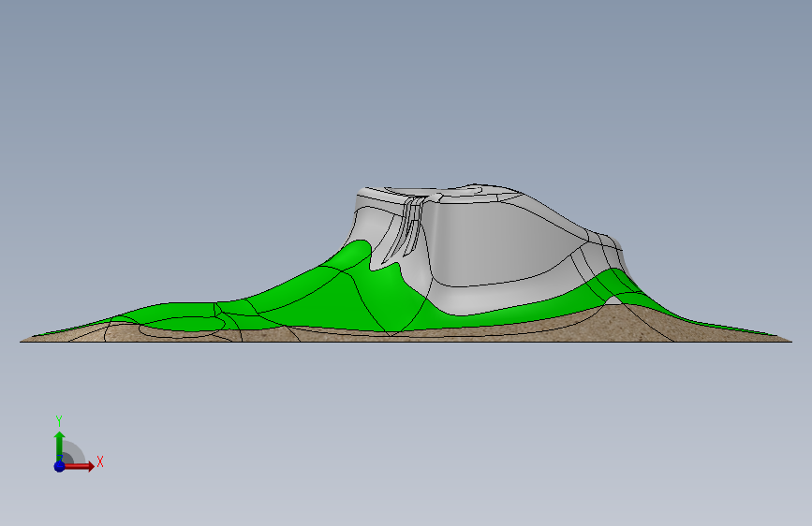The width and height of the screenshot is (812, 526).
Task: Click the blue Z axis sphere of triad
Action: (x=59, y=466)
